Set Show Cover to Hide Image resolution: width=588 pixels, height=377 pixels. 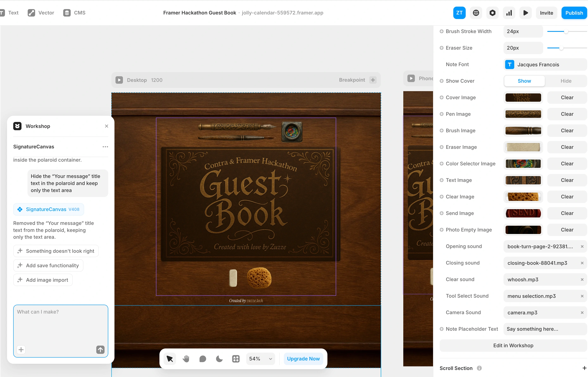pos(566,81)
